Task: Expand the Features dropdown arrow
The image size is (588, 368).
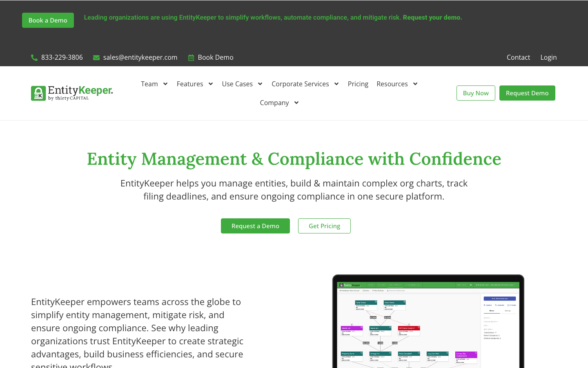Action: pos(211,84)
